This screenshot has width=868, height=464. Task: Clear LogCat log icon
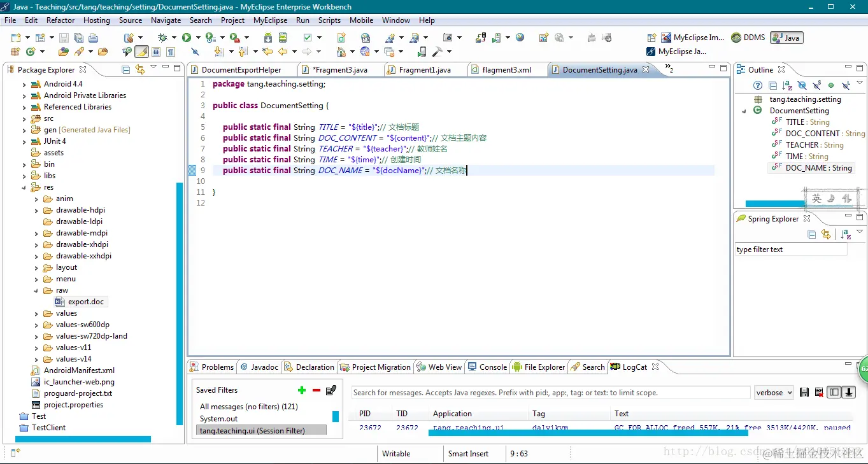click(x=819, y=392)
